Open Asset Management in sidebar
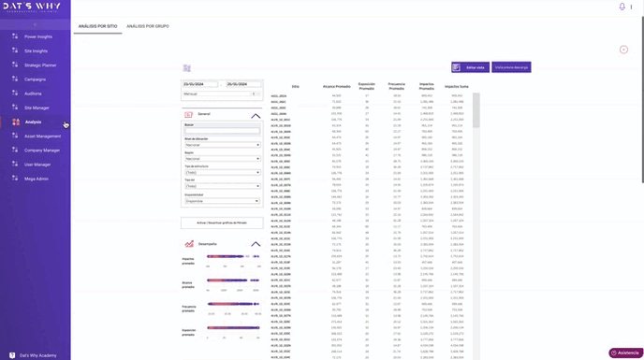This screenshot has height=360, width=644. coord(42,136)
